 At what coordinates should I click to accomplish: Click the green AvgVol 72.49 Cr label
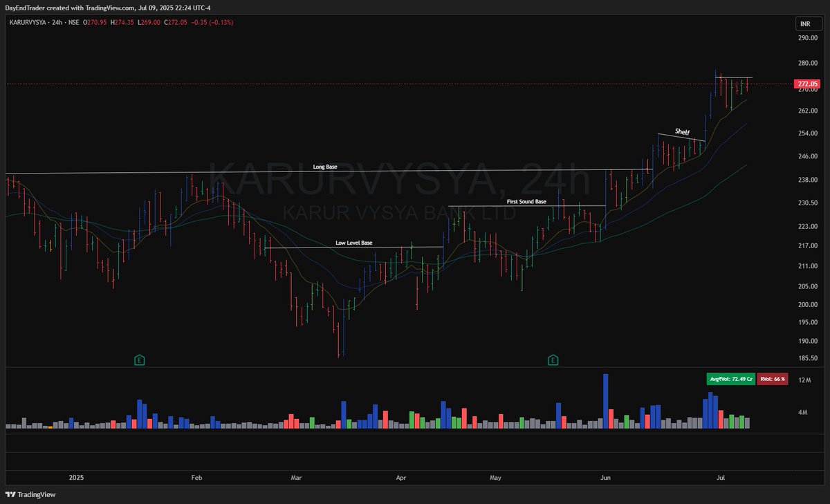pos(730,379)
